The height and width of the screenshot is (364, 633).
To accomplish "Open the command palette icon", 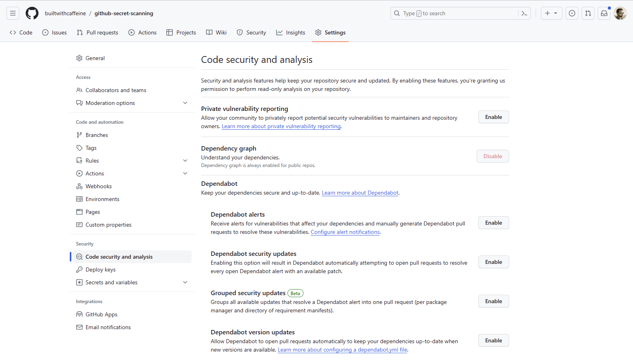I will (524, 13).
